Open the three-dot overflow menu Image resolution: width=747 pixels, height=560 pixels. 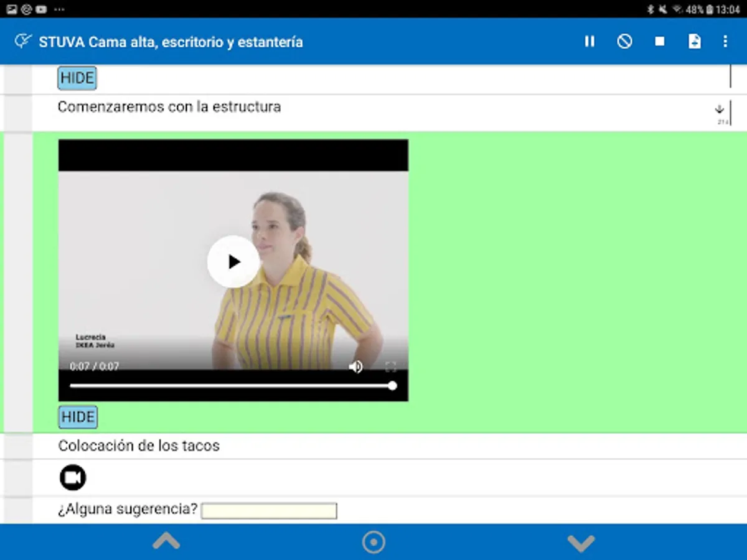click(725, 41)
